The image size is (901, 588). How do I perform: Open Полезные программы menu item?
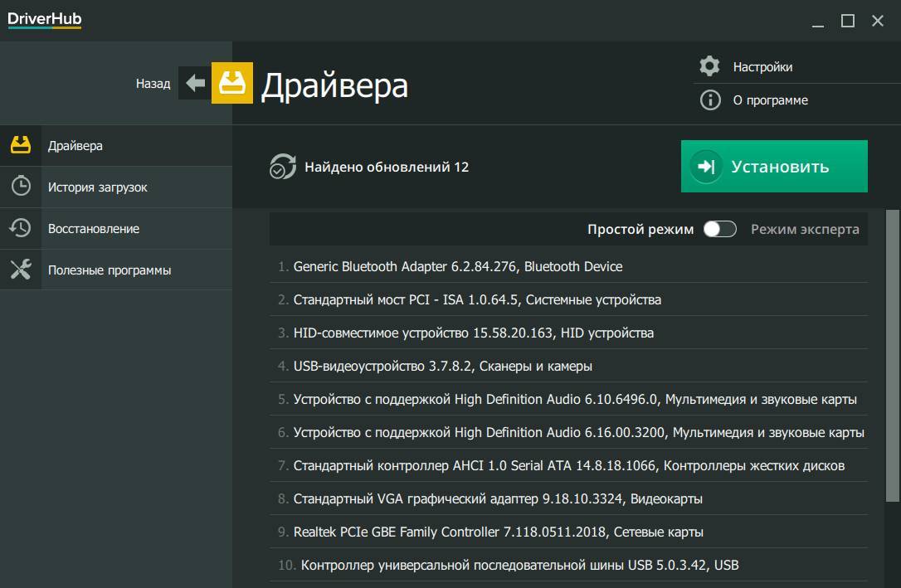110,270
